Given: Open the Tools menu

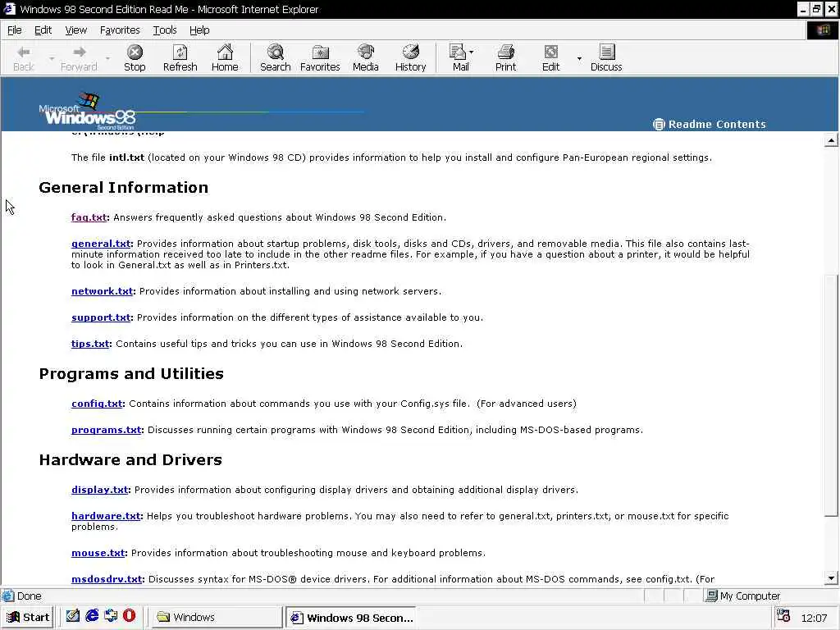Looking at the screenshot, I should tap(164, 30).
